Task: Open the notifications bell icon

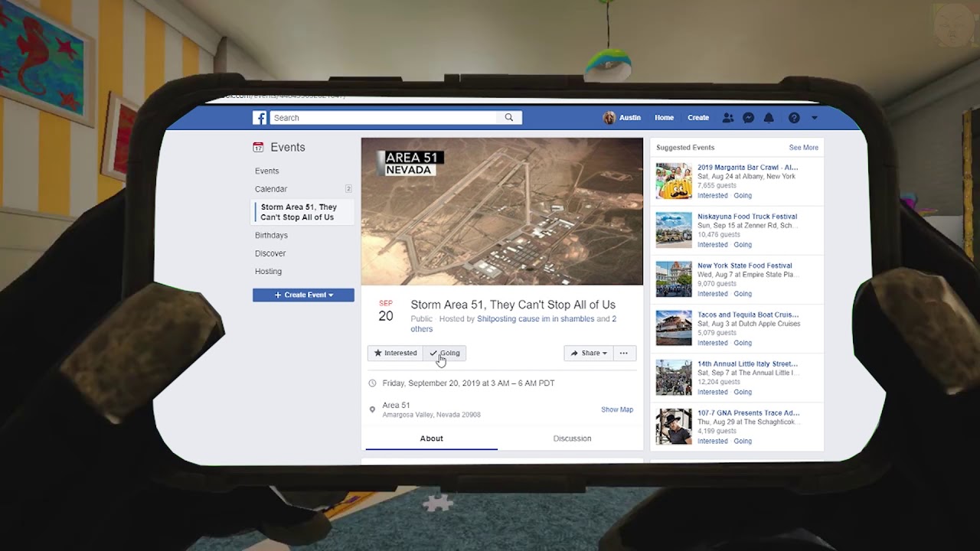Action: [x=769, y=118]
